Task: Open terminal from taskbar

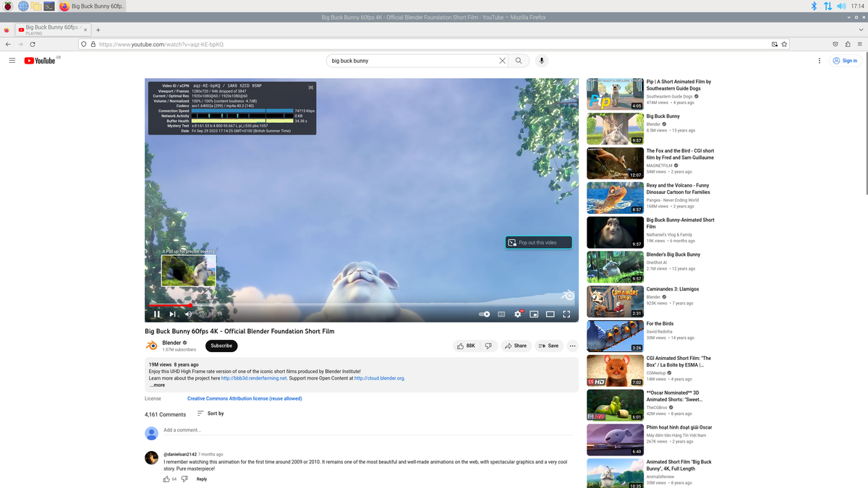Action: pos(49,6)
